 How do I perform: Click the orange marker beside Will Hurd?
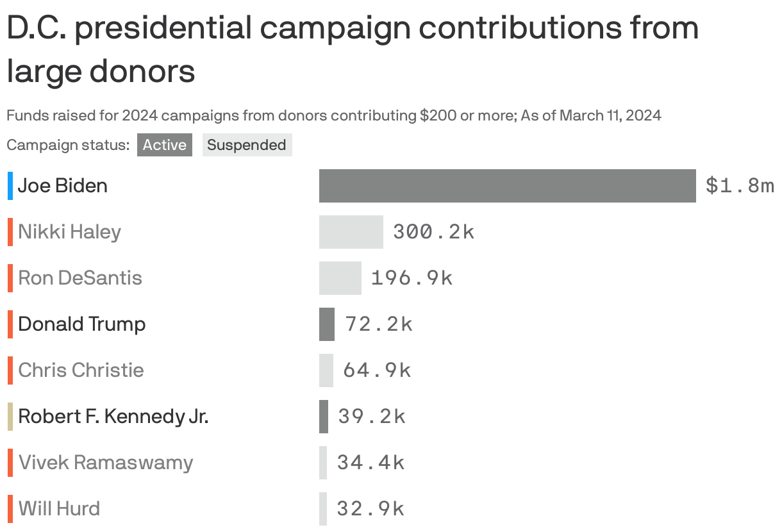click(10, 508)
